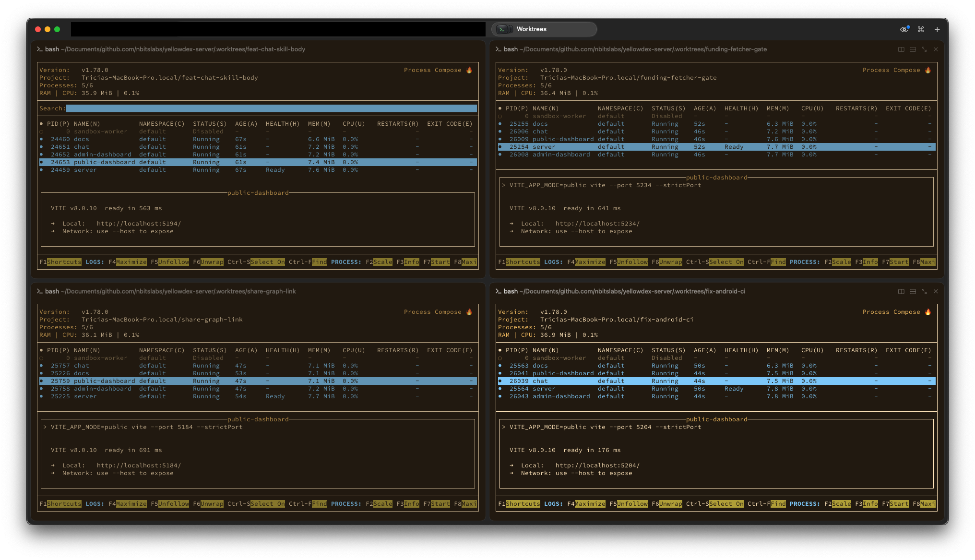Select docs process in feat-chat-skill-body pane
The width and height of the screenshot is (975, 560).
click(258, 139)
